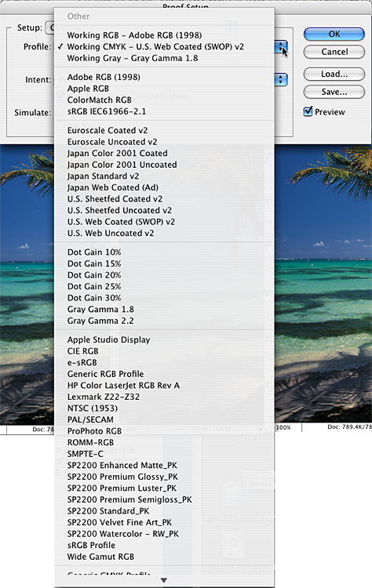This screenshot has width=372, height=588.
Task: Click the Profile dropdown arrow button
Action: tap(281, 47)
